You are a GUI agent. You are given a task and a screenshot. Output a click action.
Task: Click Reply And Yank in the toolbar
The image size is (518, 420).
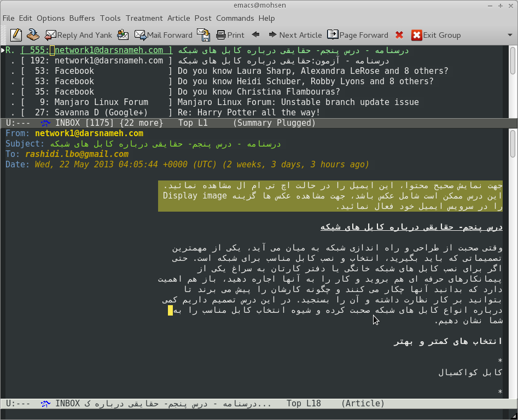point(78,35)
